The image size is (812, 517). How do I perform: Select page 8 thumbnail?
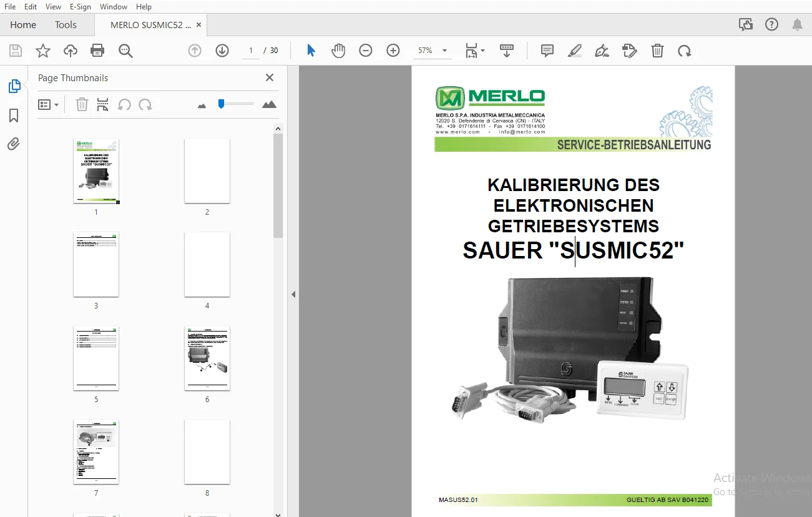[x=207, y=452]
